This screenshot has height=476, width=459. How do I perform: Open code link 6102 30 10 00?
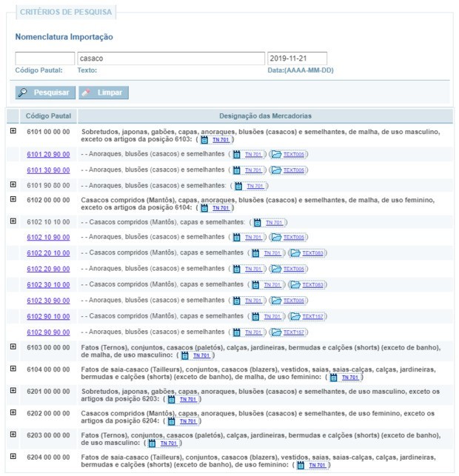coord(48,285)
